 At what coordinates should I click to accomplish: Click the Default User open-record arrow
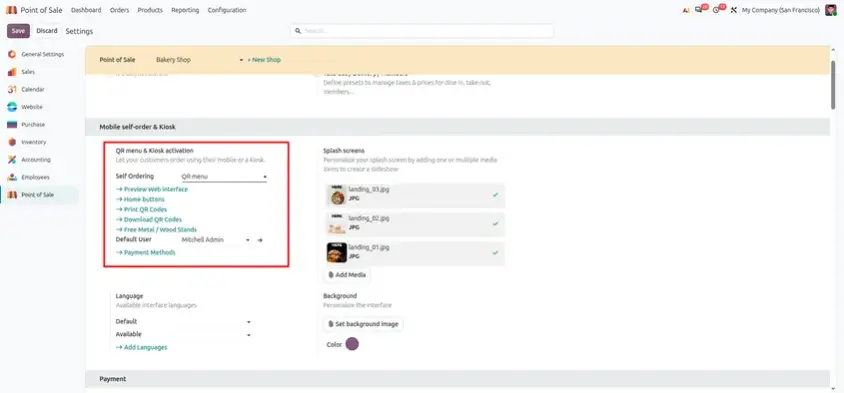coord(260,240)
